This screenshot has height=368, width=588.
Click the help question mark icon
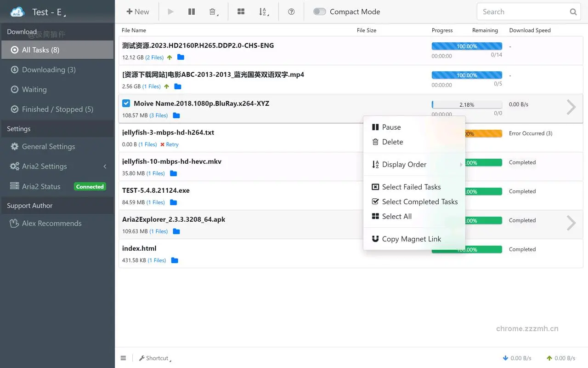pos(291,12)
